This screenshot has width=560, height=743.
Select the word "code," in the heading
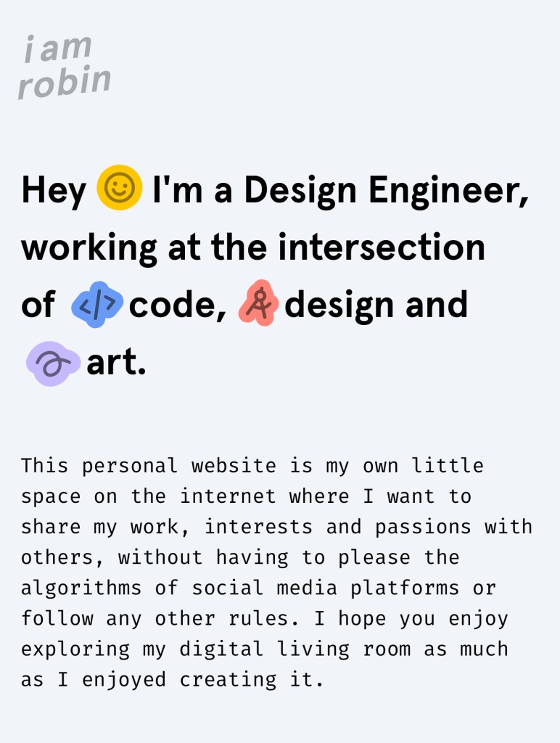click(x=177, y=305)
